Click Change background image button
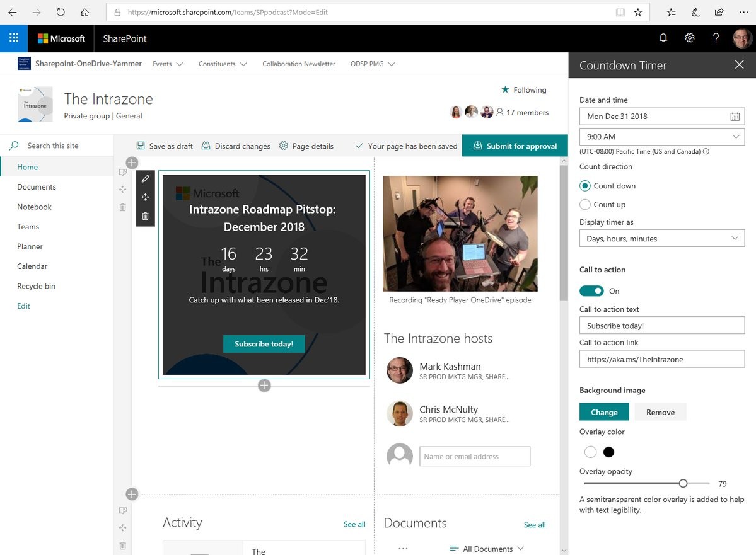This screenshot has width=756, height=555. pos(604,412)
